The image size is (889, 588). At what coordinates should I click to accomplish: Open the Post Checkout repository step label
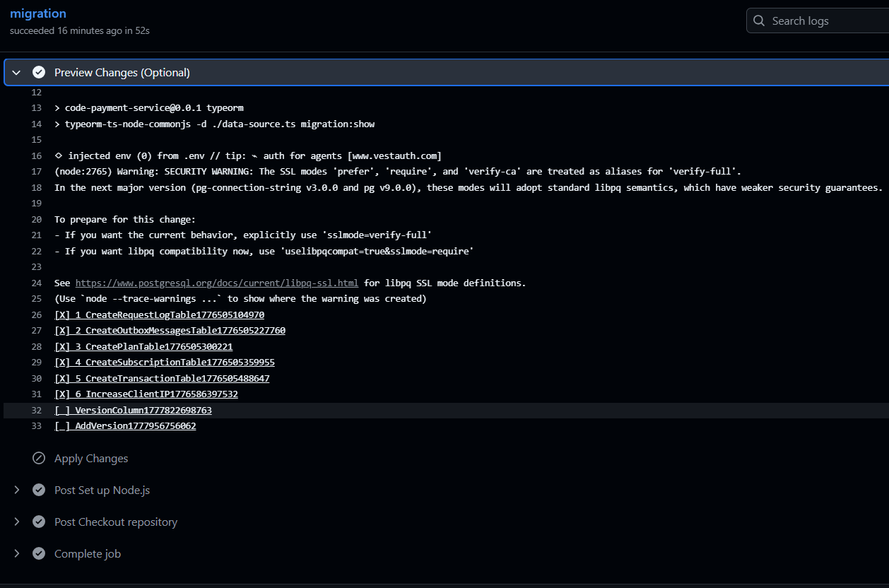tap(116, 522)
